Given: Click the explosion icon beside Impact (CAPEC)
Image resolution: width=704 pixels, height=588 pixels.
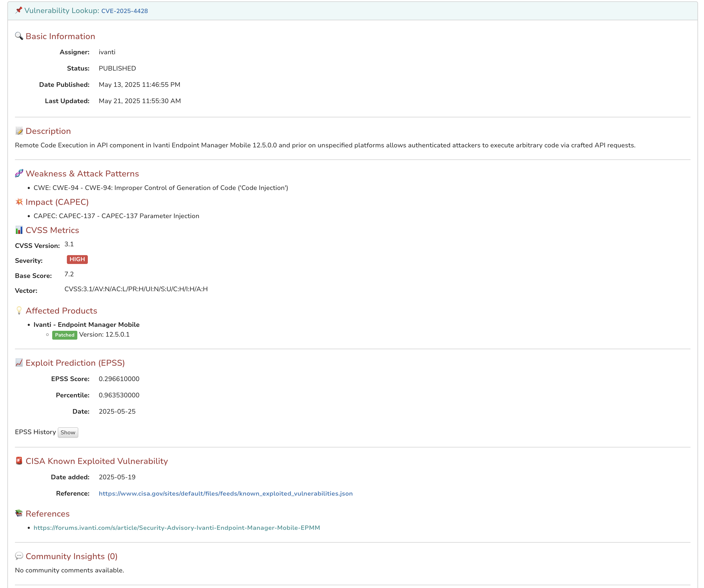Looking at the screenshot, I should pyautogui.click(x=19, y=202).
